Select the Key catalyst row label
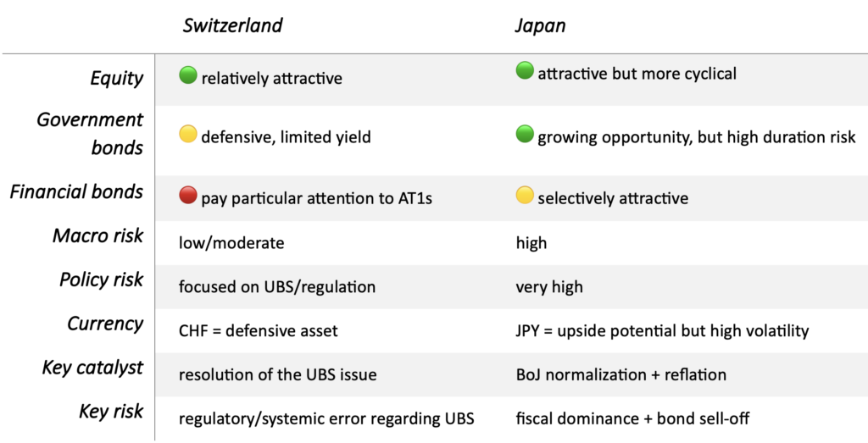 point(93,368)
